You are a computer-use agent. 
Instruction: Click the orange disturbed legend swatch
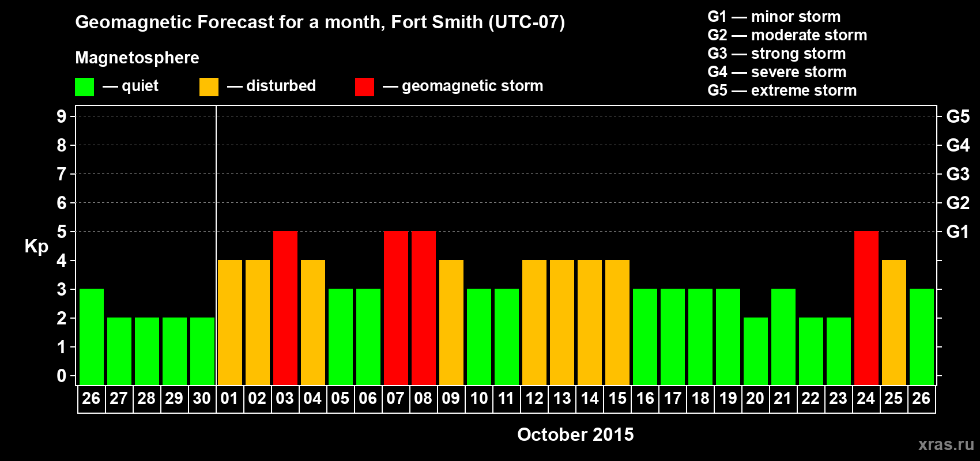pyautogui.click(x=209, y=87)
